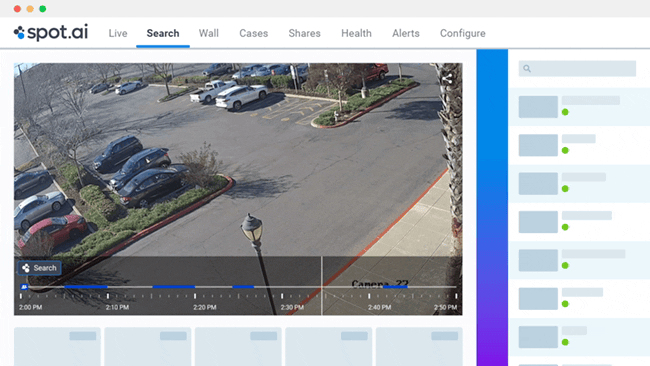
Task: Click the macOS green fullscreen window button
Action: click(x=43, y=9)
